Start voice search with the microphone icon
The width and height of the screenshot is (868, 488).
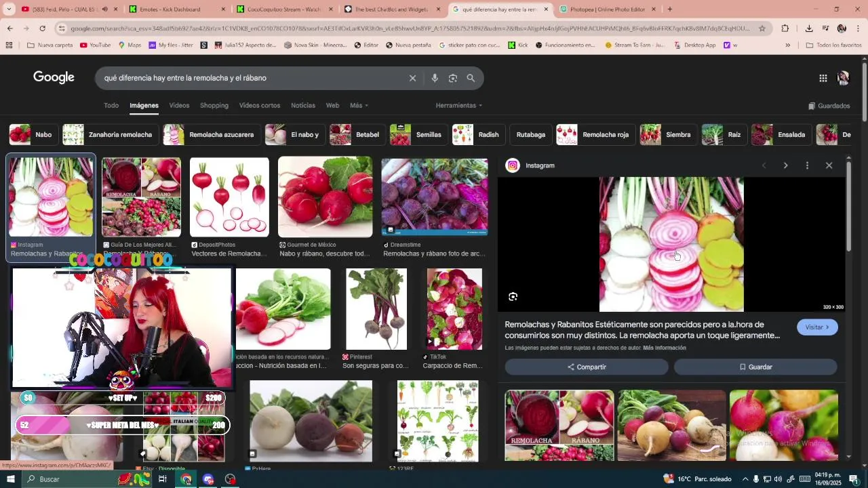435,78
